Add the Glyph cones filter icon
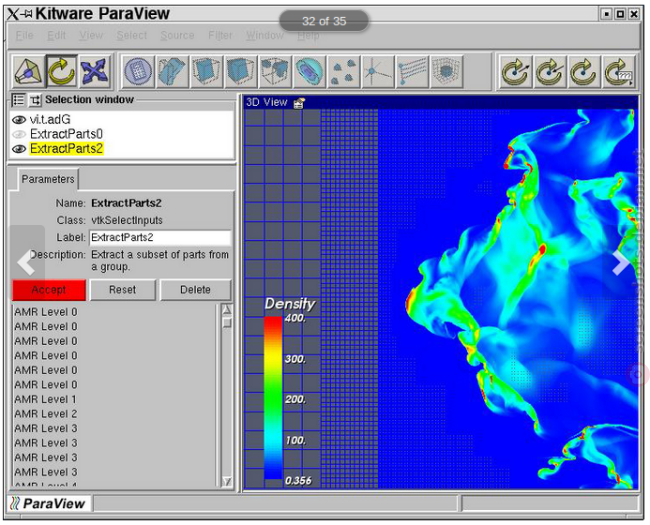Screen dimensions: 650x525 click(x=343, y=71)
